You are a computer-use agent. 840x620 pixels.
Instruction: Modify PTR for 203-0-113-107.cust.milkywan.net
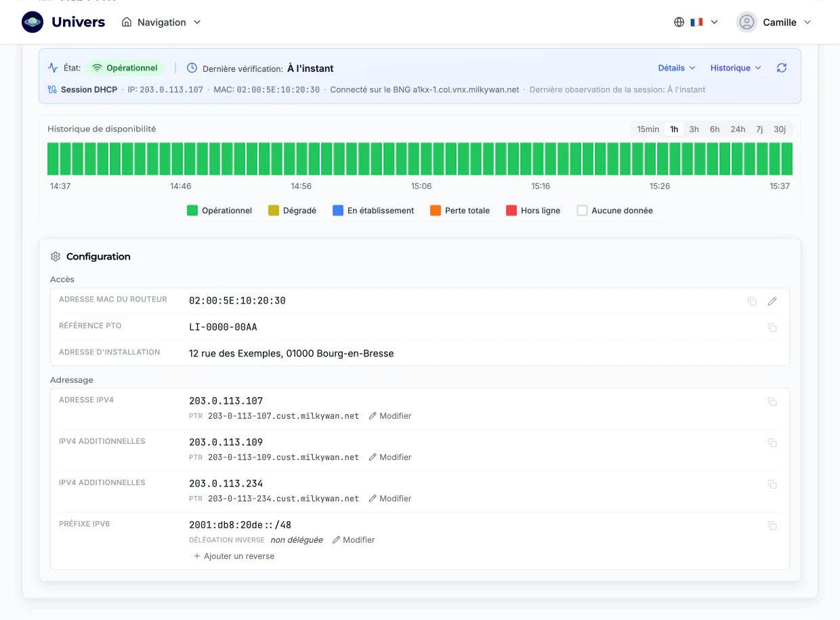point(390,416)
